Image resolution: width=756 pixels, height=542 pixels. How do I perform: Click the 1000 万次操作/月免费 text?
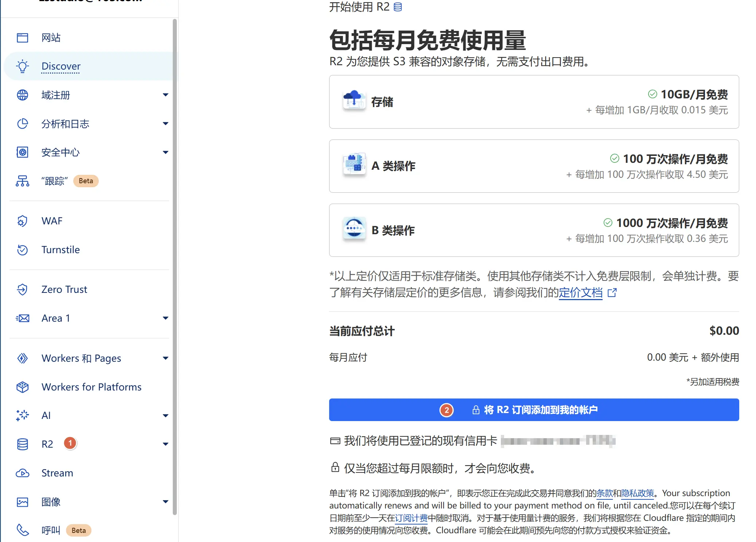click(x=672, y=223)
